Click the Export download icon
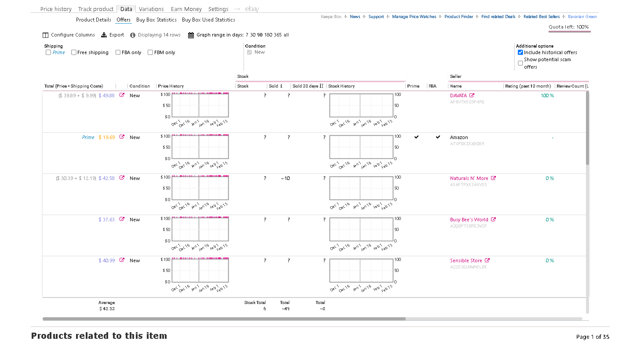The image size is (644, 341). [104, 35]
